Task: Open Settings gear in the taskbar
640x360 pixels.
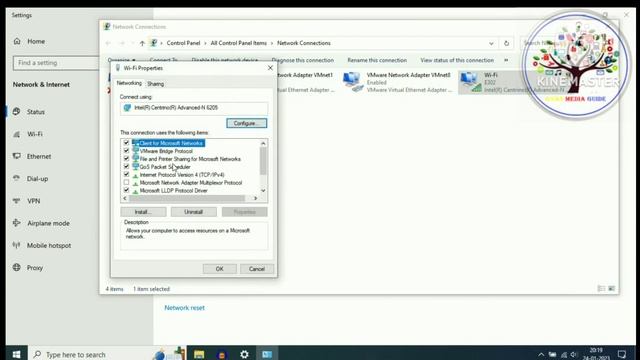Action: click(244, 354)
